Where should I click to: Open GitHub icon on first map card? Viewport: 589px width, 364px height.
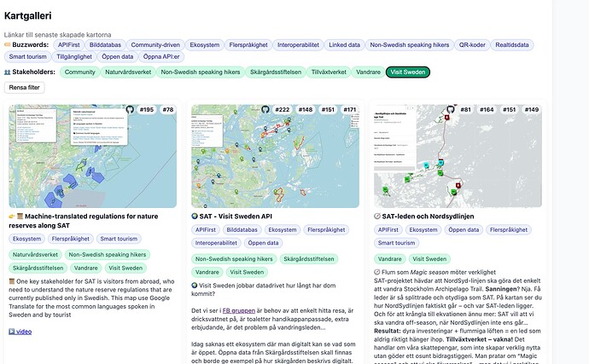[x=130, y=110]
